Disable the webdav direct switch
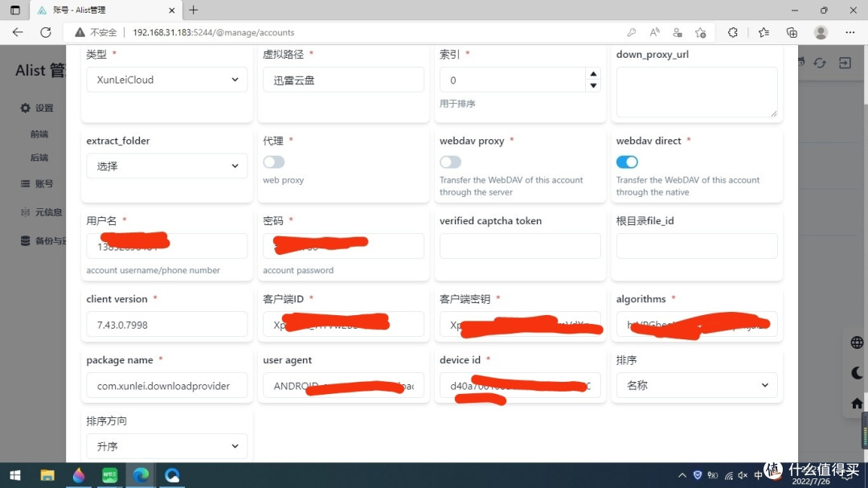 pos(627,162)
